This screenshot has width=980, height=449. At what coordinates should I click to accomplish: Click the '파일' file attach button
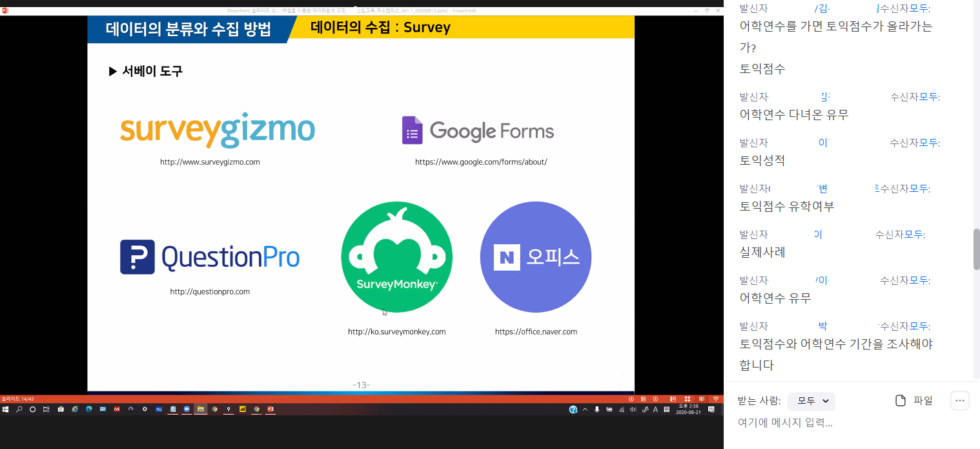(x=914, y=401)
